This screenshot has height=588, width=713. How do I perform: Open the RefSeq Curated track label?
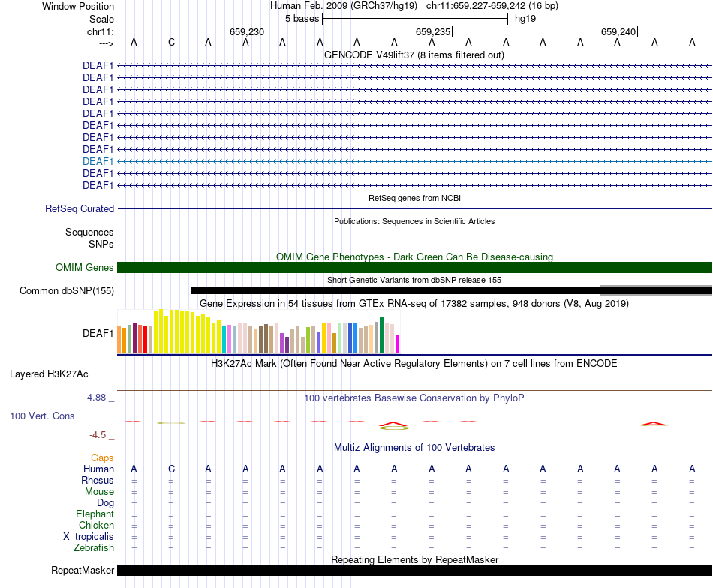(x=79, y=208)
